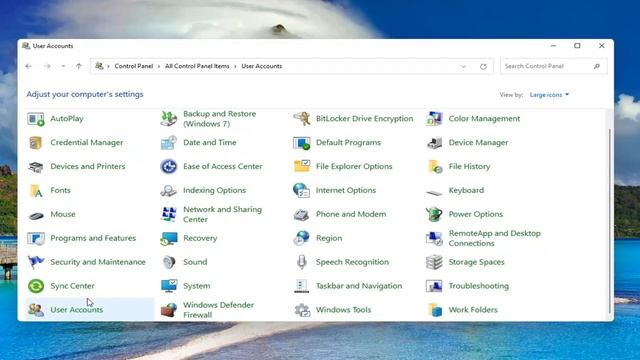The height and width of the screenshot is (360, 640).
Task: Open the Storage Spaces link
Action: pos(476,262)
